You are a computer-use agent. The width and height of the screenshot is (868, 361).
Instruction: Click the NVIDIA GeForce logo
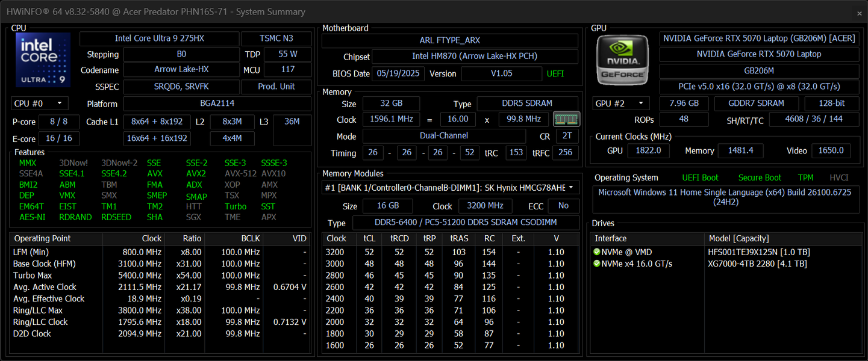[x=623, y=60]
